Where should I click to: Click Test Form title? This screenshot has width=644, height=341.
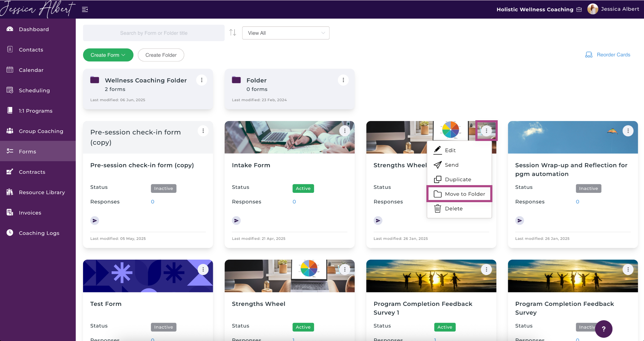tap(106, 304)
